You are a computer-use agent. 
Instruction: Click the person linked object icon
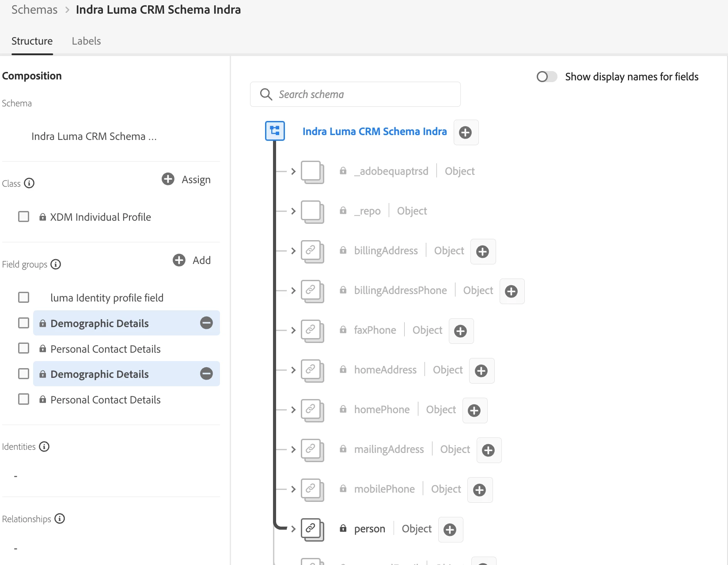(x=312, y=530)
